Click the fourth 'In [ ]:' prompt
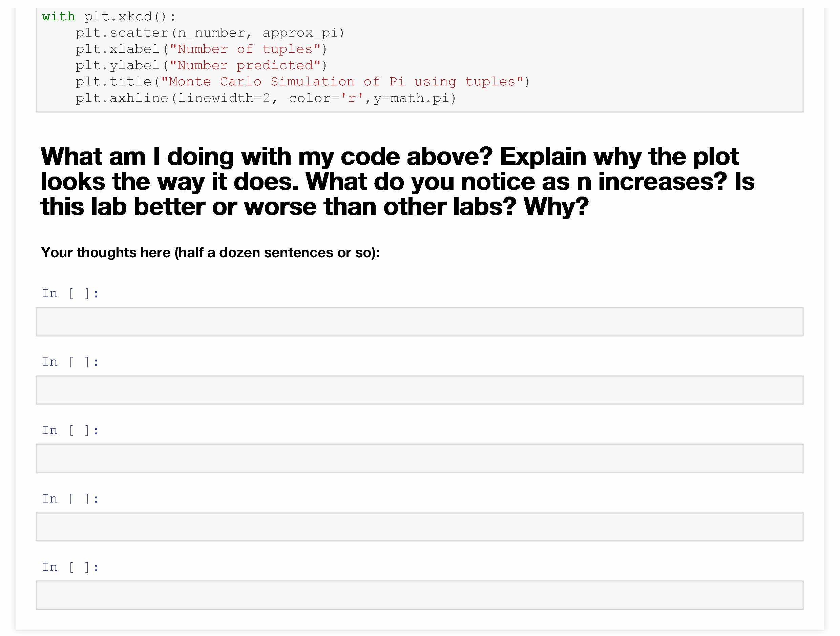This screenshot has height=636, width=840. click(x=70, y=498)
